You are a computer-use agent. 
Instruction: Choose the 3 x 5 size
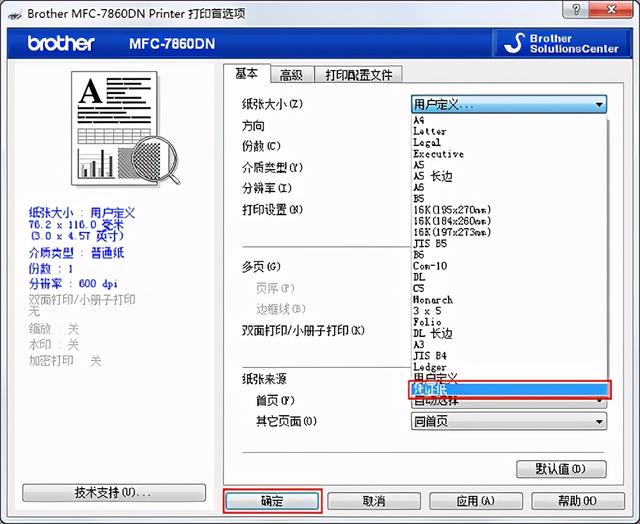point(427,311)
